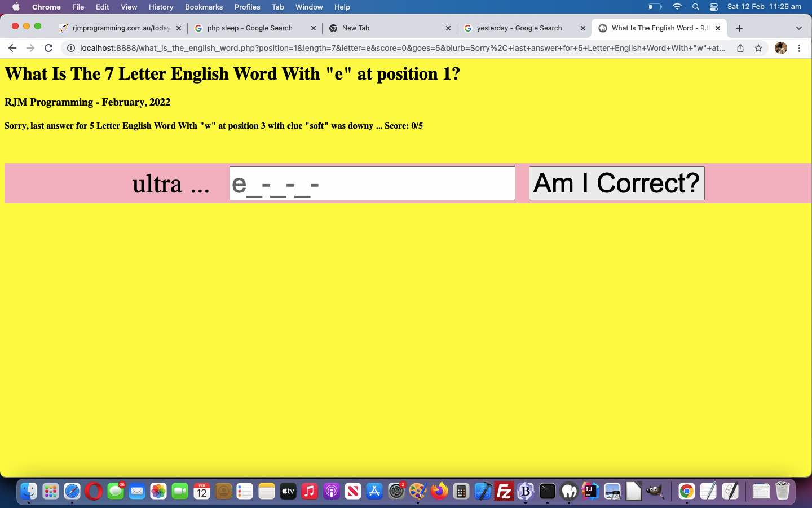Expand the tab search chevron dropdown
This screenshot has height=508, width=812.
point(798,28)
